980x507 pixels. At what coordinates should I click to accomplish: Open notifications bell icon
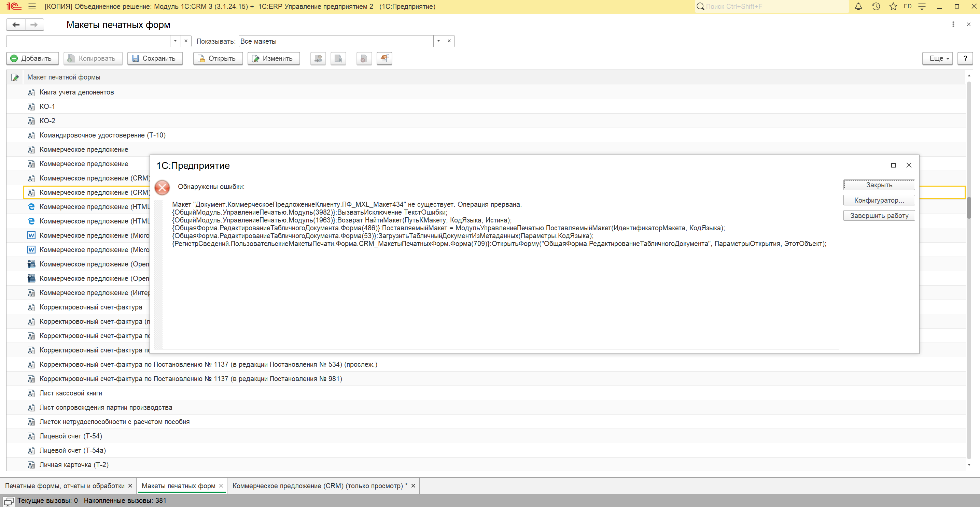pos(858,6)
